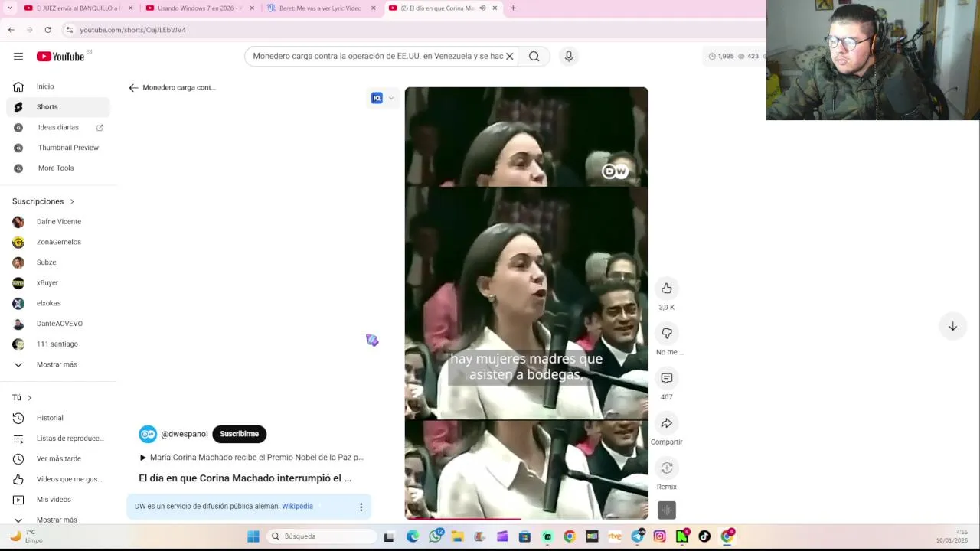This screenshot has width=980, height=551.
Task: Open Telegram from the taskbar
Action: tap(637, 536)
